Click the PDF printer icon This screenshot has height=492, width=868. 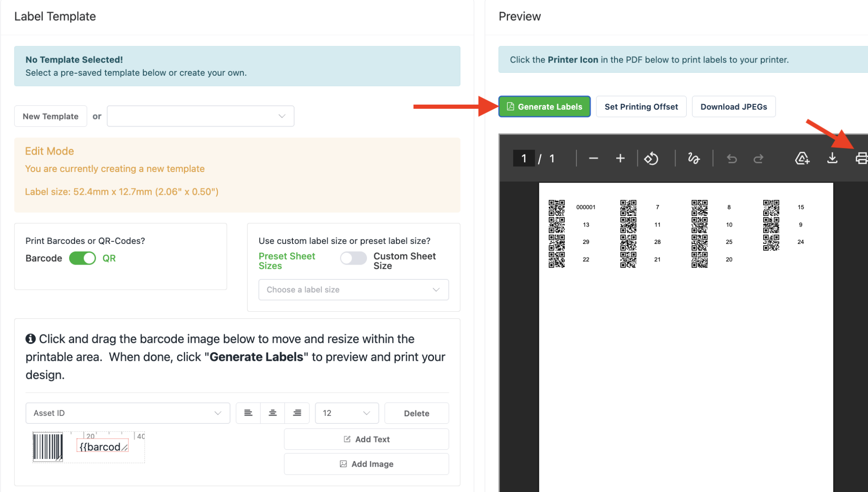[x=861, y=158]
